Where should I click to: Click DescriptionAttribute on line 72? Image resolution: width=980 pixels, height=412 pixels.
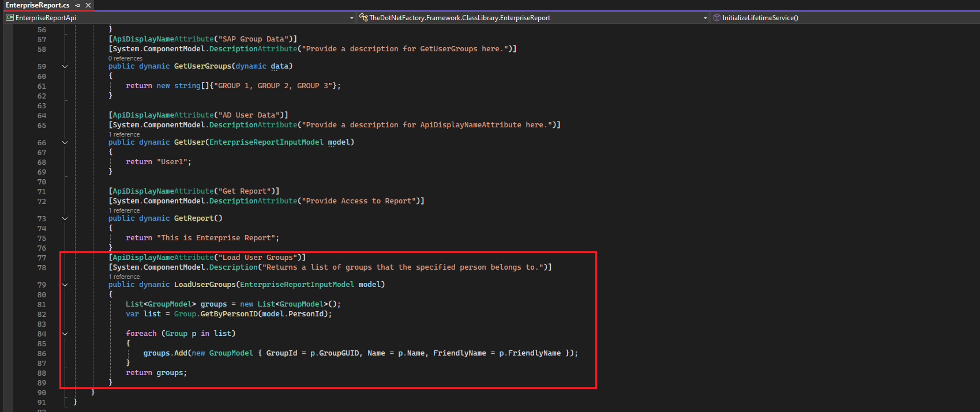[x=253, y=201]
